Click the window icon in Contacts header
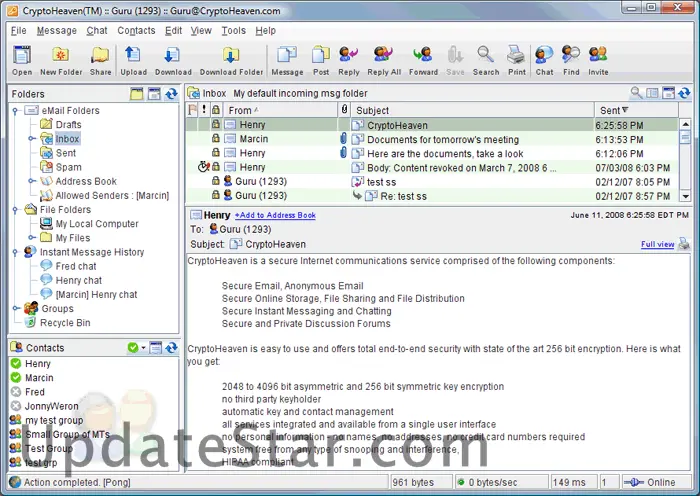Viewport: 700px width, 496px height. point(155,347)
